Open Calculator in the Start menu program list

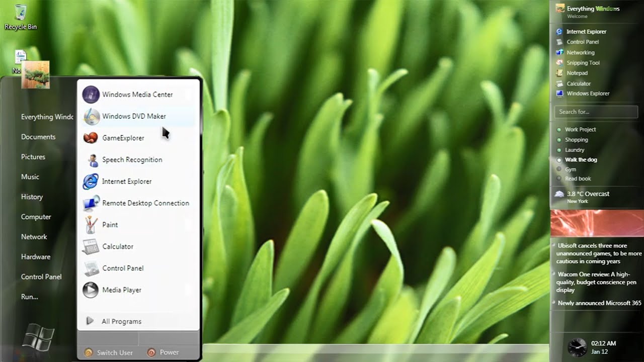138,246
